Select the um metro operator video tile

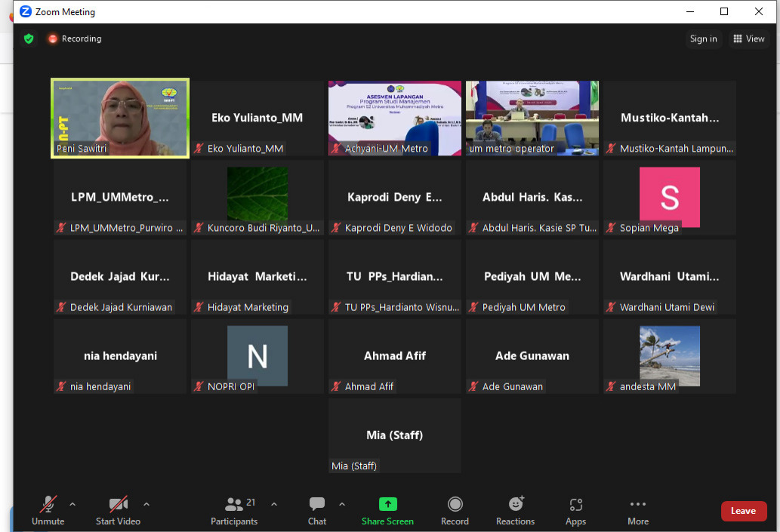pos(532,118)
